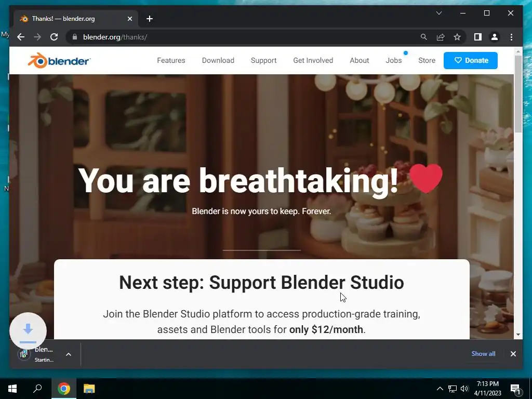The width and height of the screenshot is (532, 399).
Task: Open the Windows Start menu
Action: [x=12, y=389]
